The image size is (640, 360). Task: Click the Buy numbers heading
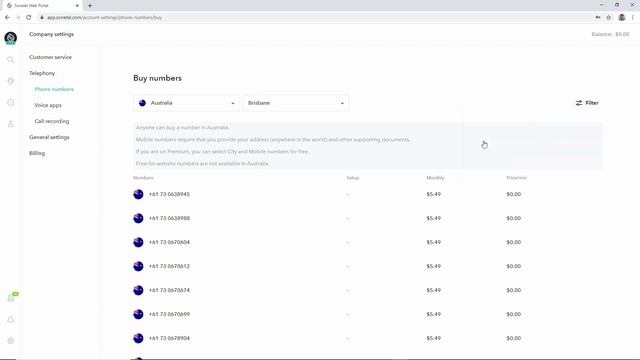coord(157,78)
